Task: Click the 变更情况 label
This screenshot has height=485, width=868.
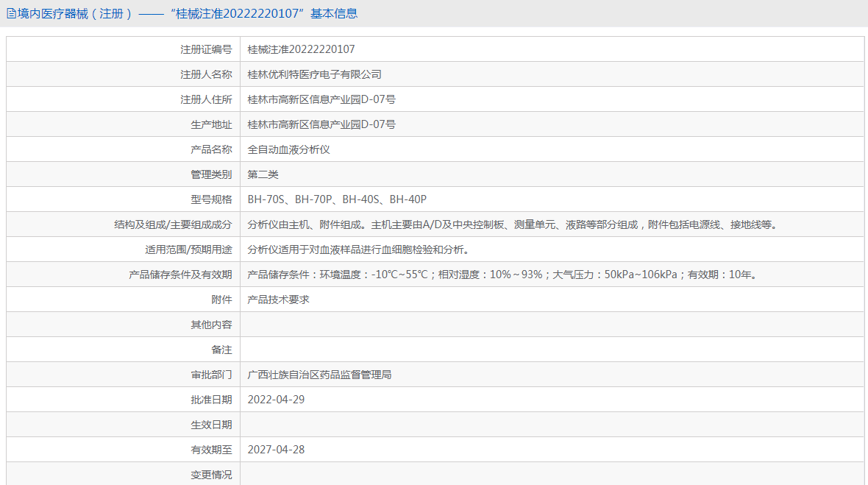Action: (211, 475)
